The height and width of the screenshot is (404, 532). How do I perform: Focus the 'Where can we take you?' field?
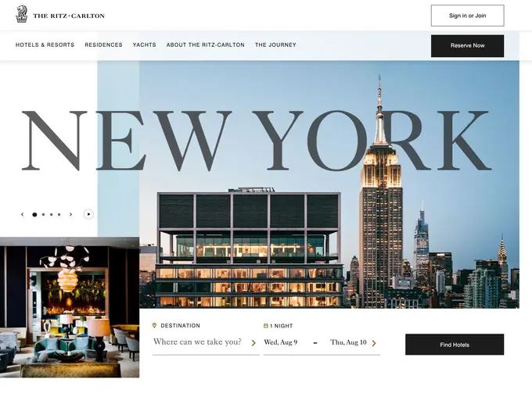coord(206,342)
